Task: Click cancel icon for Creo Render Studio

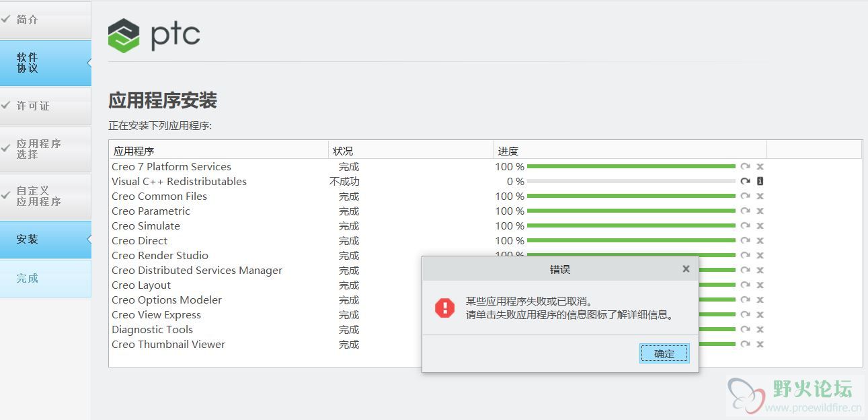Action: pos(760,255)
